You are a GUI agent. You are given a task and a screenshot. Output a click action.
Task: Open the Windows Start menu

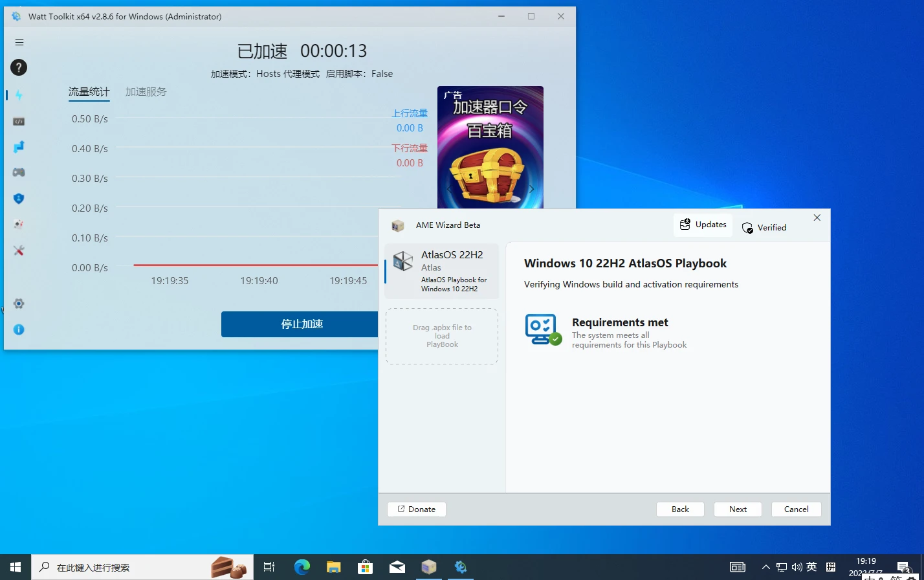click(x=16, y=567)
